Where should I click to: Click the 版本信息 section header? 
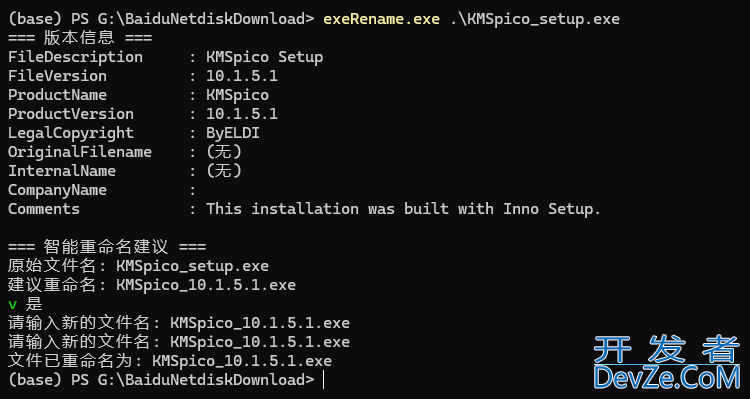click(x=80, y=37)
